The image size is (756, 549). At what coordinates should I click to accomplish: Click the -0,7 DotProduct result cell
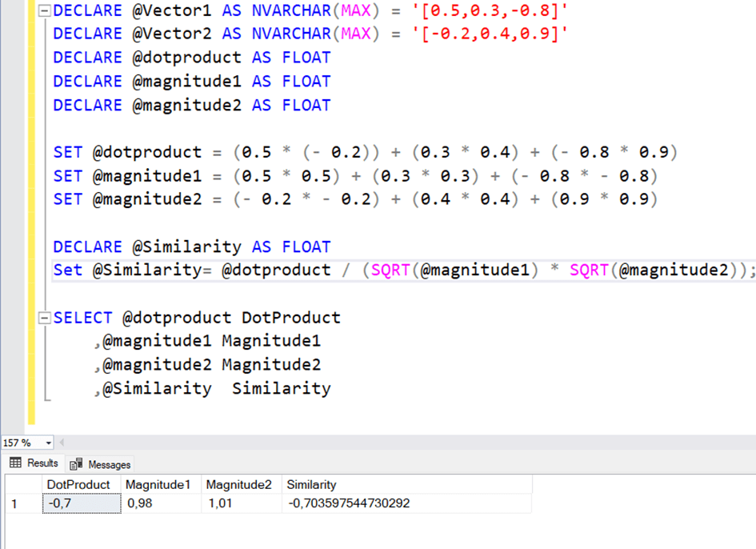point(81,503)
